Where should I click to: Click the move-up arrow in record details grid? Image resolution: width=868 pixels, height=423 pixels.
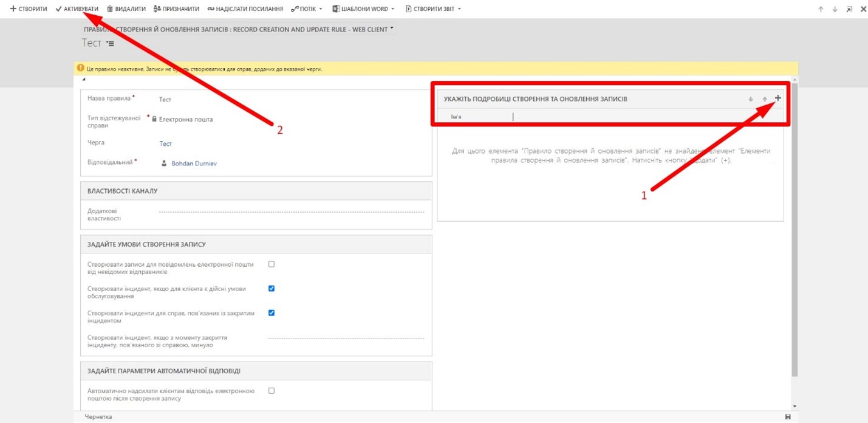[x=765, y=99]
